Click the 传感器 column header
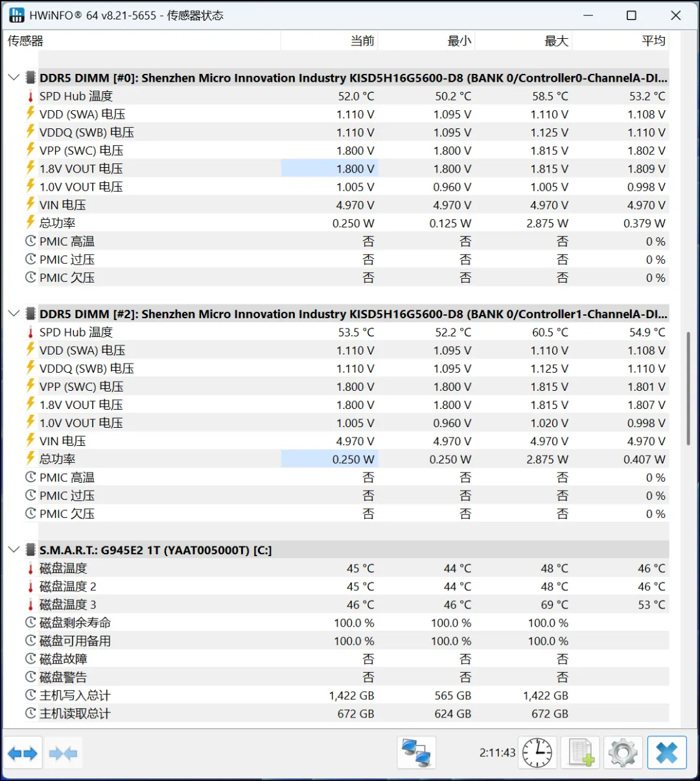Image resolution: width=700 pixels, height=781 pixels. [143, 41]
